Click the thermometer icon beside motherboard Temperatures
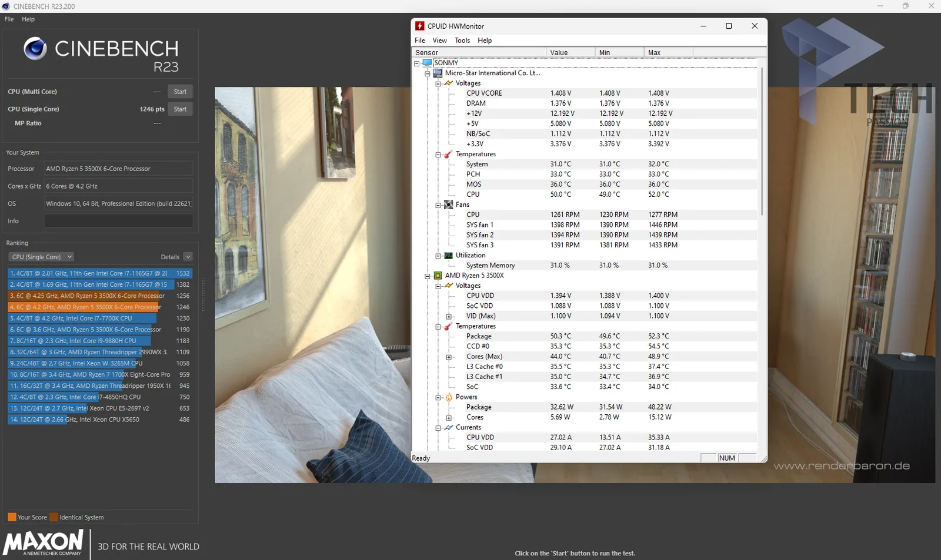941x560 pixels. click(x=448, y=154)
